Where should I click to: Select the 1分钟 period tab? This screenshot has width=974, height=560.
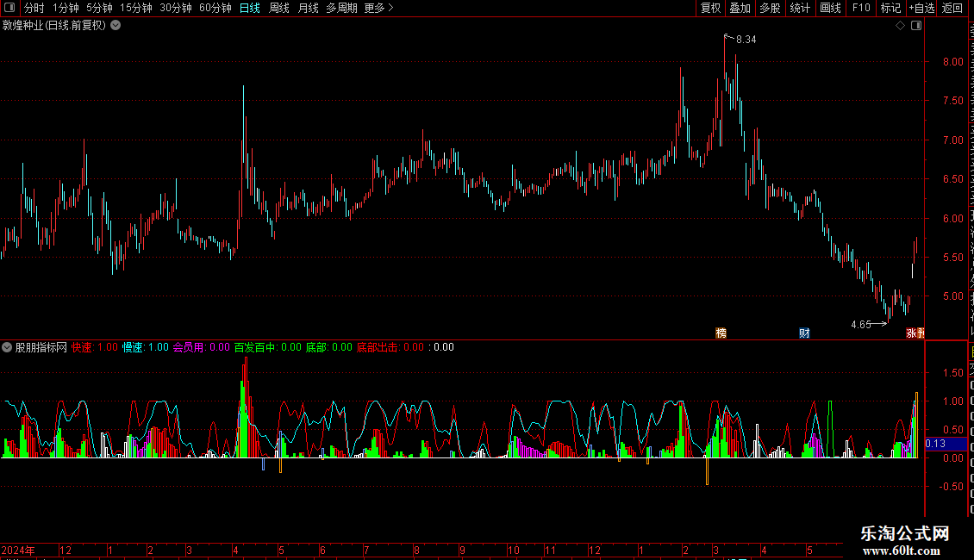click(66, 8)
